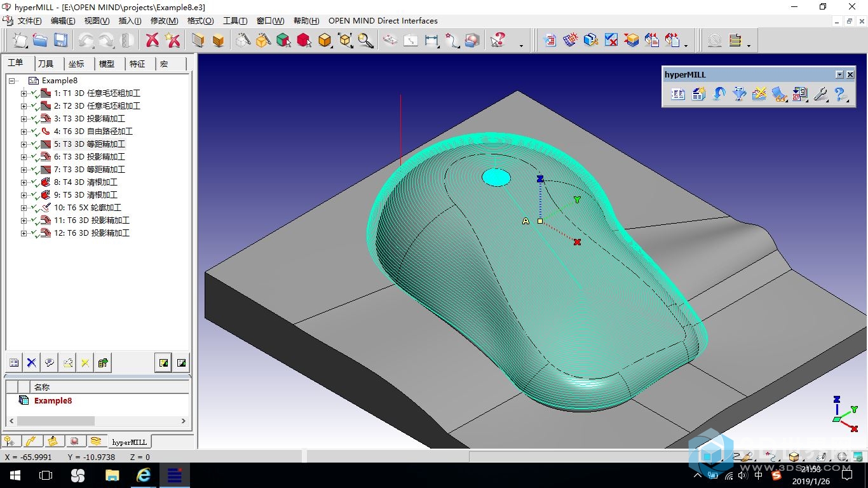Open File Explorer from the taskbar

[x=112, y=475]
